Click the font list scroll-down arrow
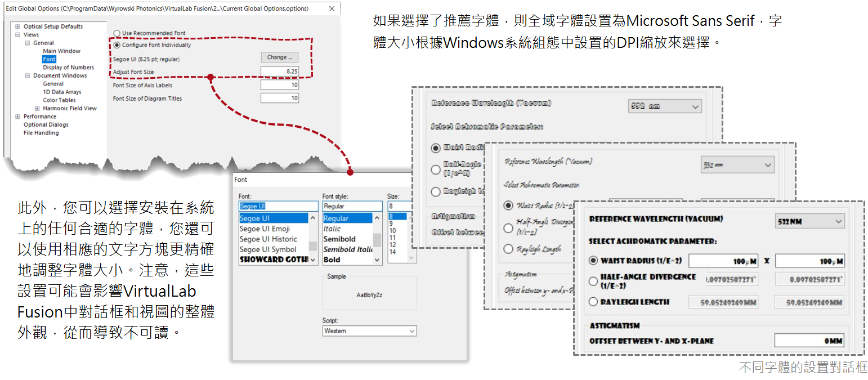868x380 pixels. click(x=313, y=260)
